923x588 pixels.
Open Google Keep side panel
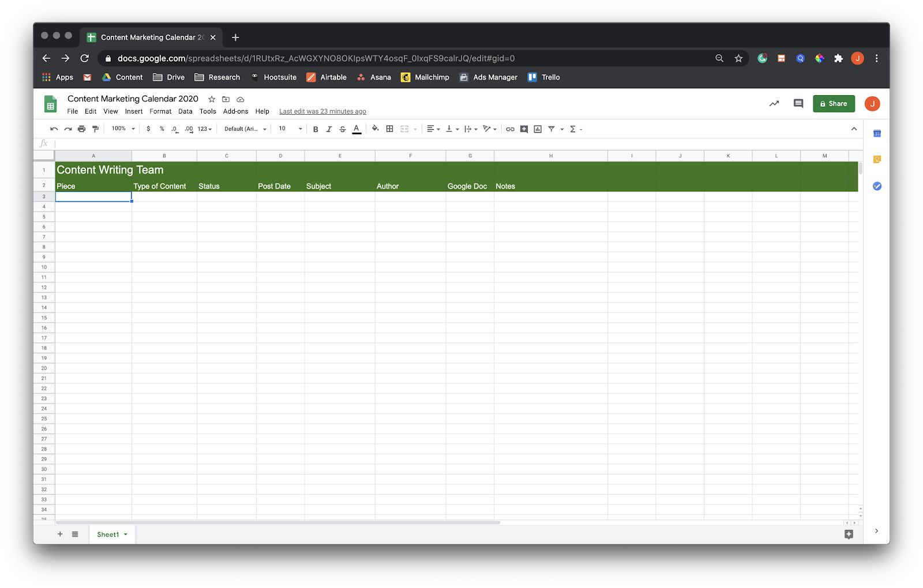pyautogui.click(x=877, y=160)
